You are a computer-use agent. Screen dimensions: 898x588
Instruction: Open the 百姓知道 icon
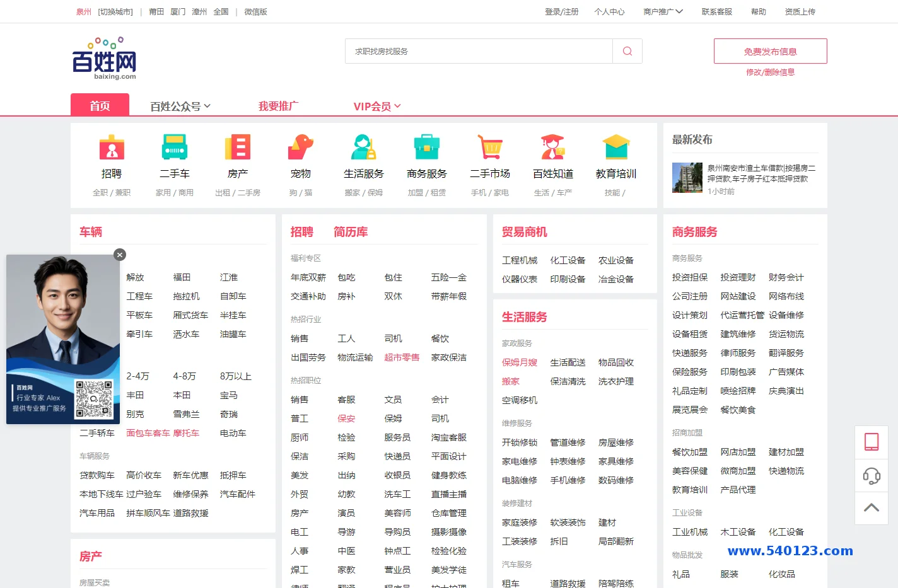click(553, 147)
